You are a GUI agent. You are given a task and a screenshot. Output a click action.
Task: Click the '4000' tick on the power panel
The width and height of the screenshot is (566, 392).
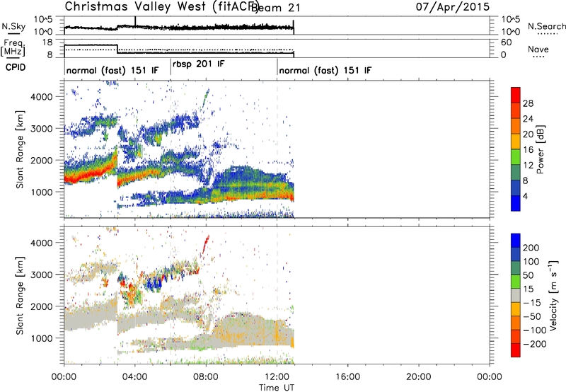(41, 97)
